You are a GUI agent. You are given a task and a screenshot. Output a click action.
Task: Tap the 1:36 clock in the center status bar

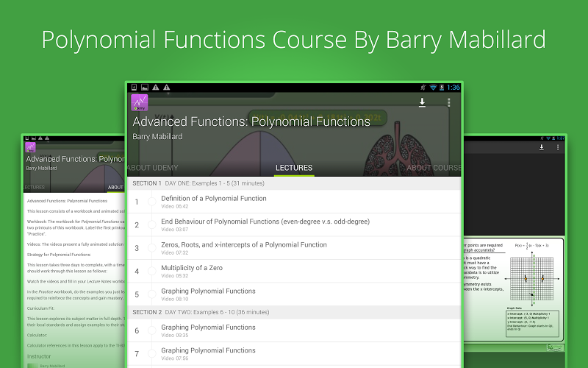pos(453,88)
